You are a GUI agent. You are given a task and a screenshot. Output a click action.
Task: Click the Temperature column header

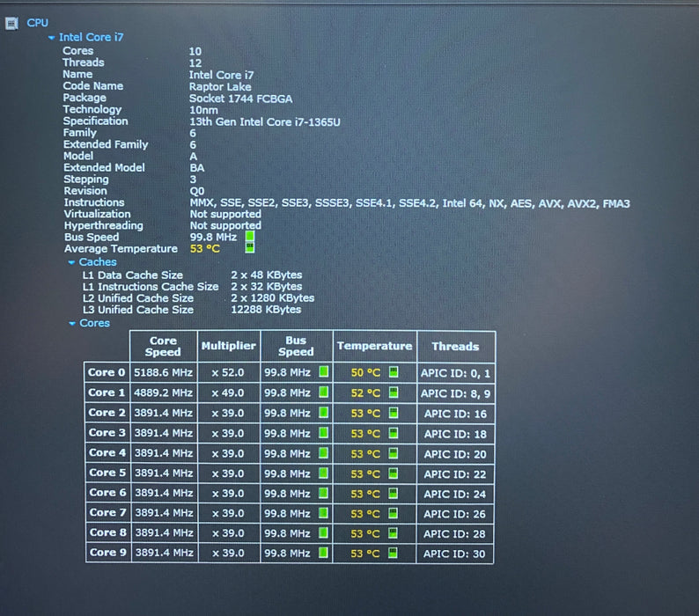tap(374, 347)
